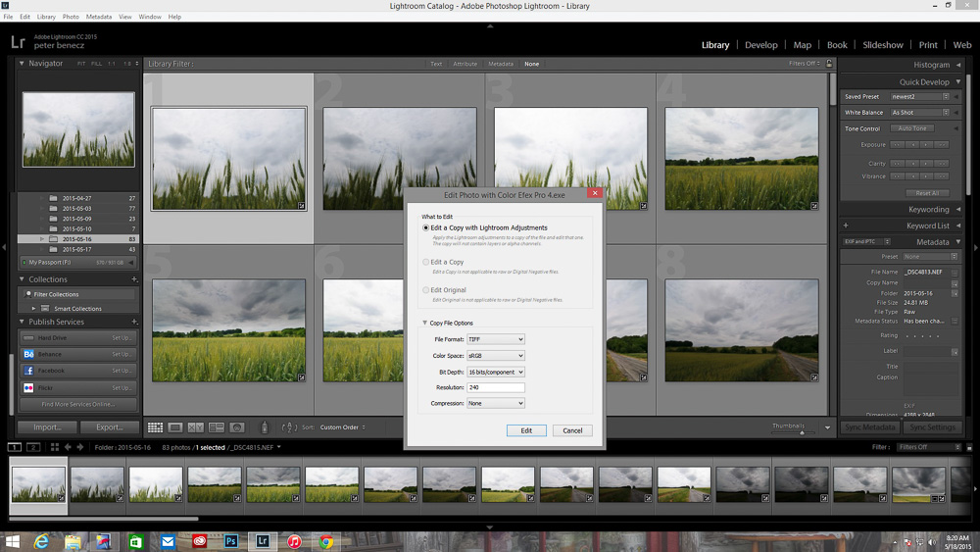Open the File Format dropdown

pos(495,339)
